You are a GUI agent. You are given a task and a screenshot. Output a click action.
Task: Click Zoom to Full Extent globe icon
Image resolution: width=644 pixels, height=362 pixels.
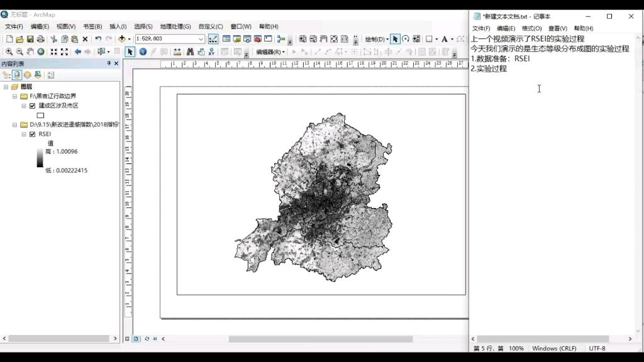tap(41, 52)
